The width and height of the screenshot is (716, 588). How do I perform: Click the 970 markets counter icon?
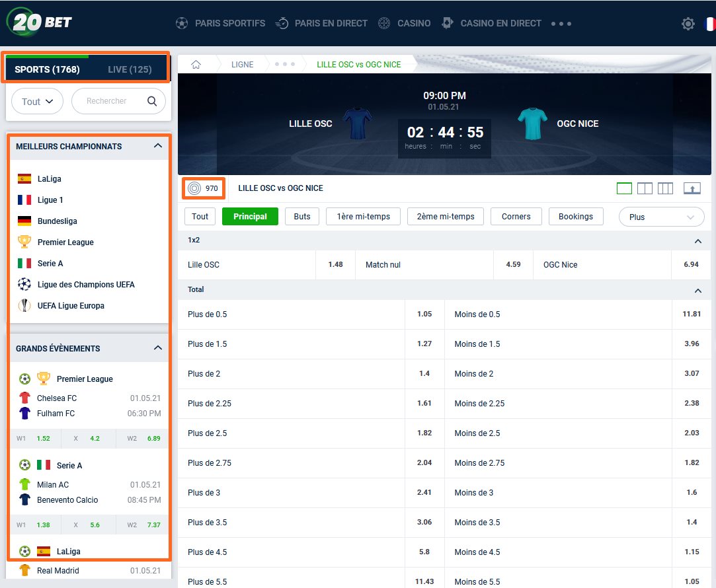coord(194,188)
